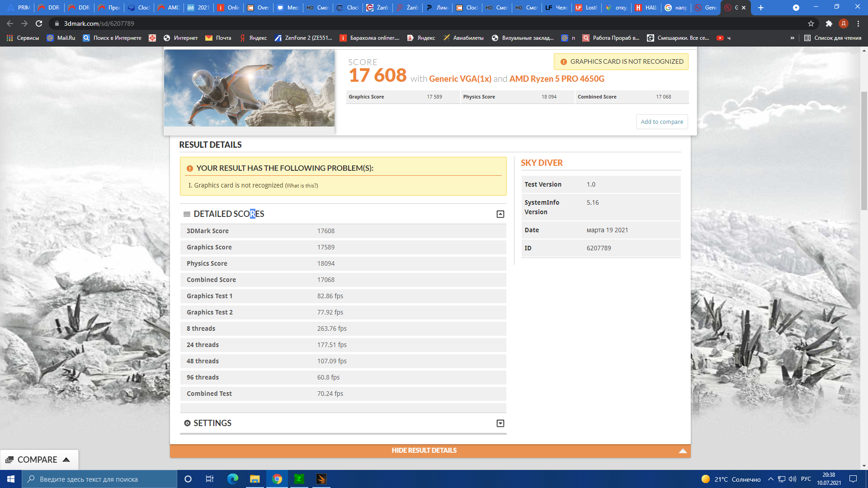
Task: Open the Generic VGA(1x) link
Action: [460, 79]
